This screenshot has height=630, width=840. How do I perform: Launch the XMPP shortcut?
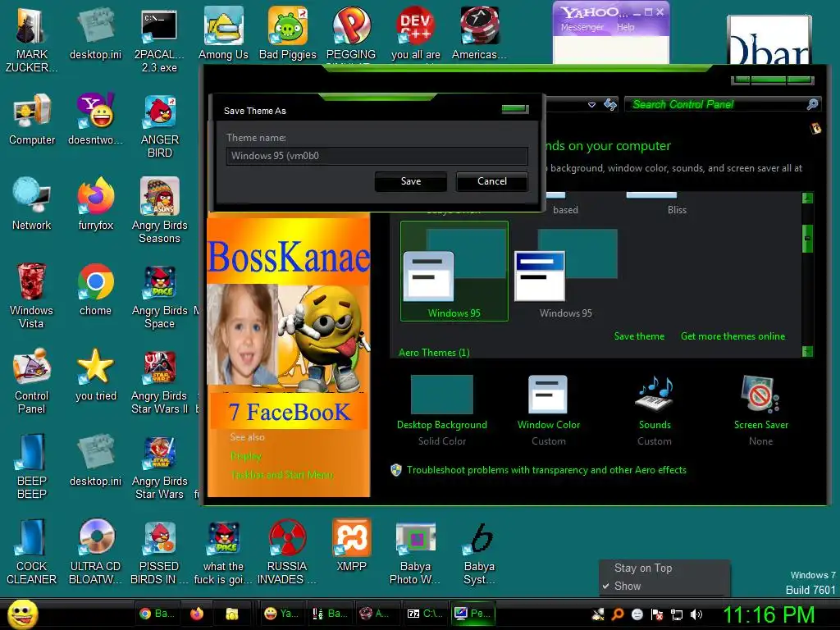pyautogui.click(x=351, y=545)
